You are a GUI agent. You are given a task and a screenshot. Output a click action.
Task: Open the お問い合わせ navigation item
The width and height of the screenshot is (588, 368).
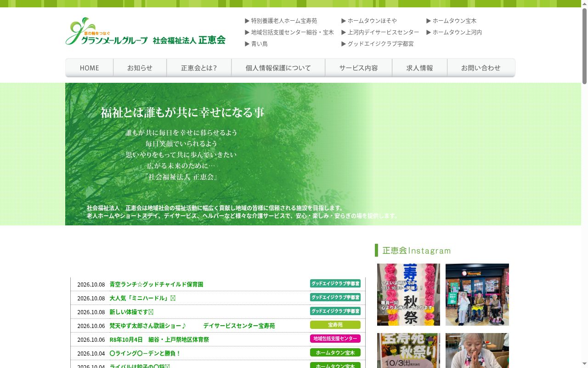coord(481,68)
